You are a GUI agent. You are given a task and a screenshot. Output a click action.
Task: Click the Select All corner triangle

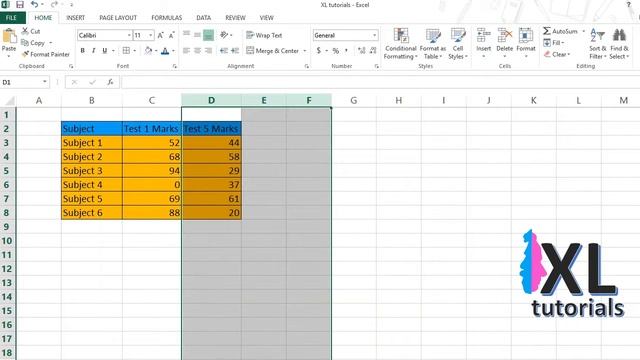(9, 100)
